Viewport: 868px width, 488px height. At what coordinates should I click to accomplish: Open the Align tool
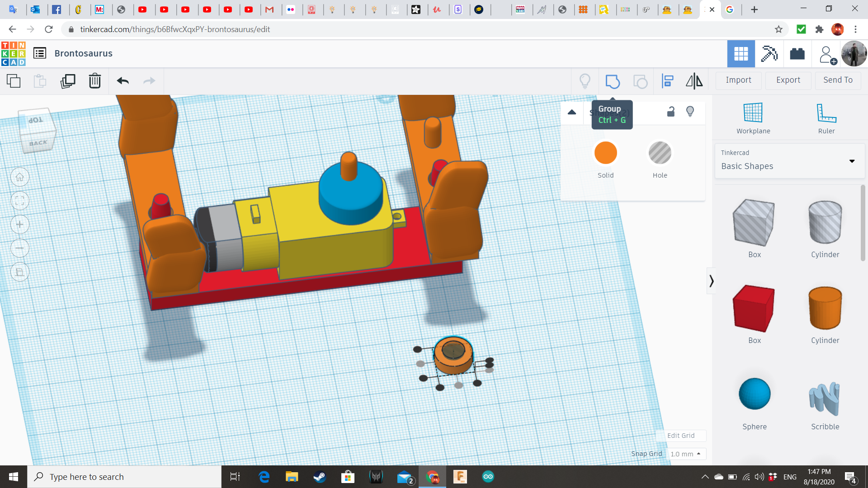pos(667,81)
